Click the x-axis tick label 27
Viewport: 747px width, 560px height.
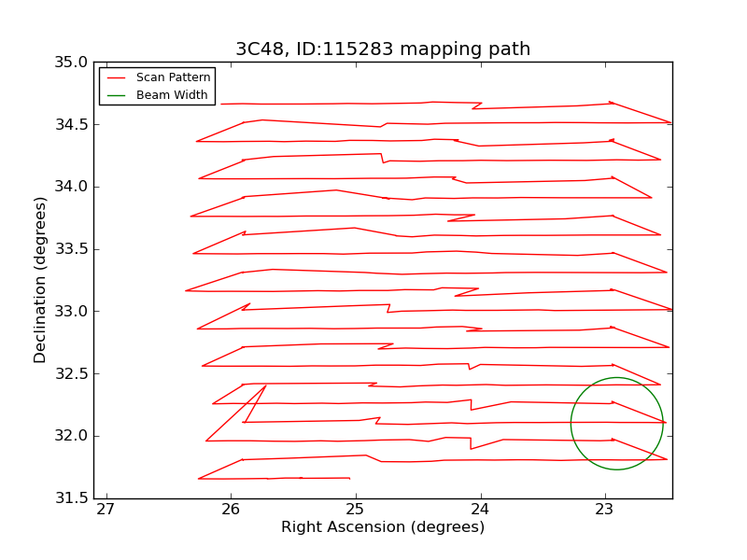pos(106,510)
